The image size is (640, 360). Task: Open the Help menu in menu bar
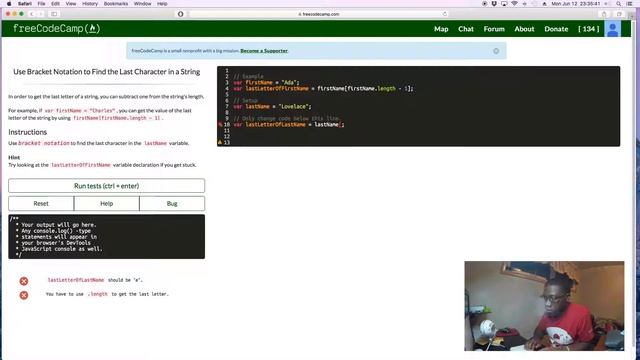tap(162, 4)
